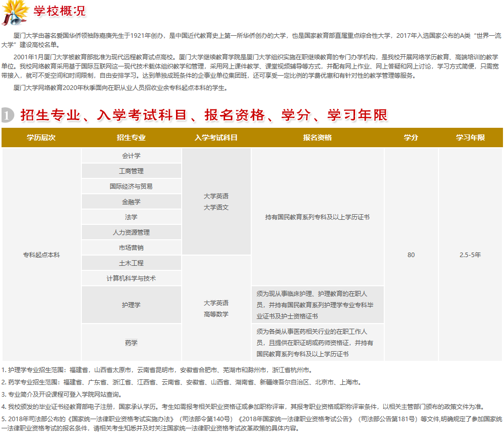Screen dimensions: 504x435
Task: Click the sentence 厦门大学网络教育2020年秋季
Action: pyautogui.click(x=121, y=87)
